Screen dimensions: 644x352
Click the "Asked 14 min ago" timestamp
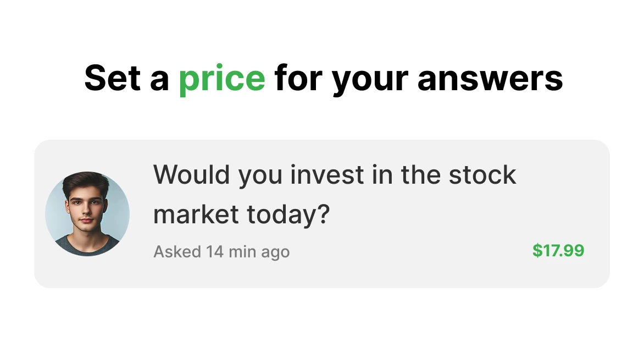point(221,252)
